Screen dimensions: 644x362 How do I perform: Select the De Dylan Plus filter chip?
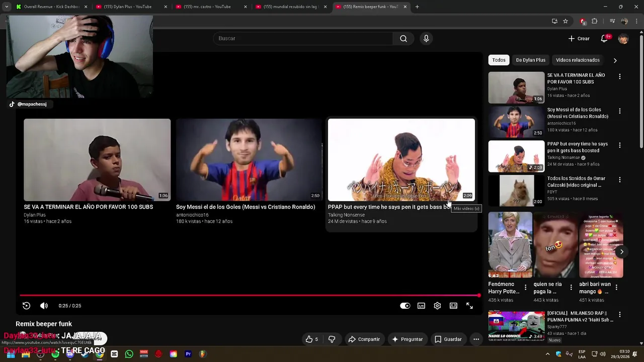tap(530, 60)
